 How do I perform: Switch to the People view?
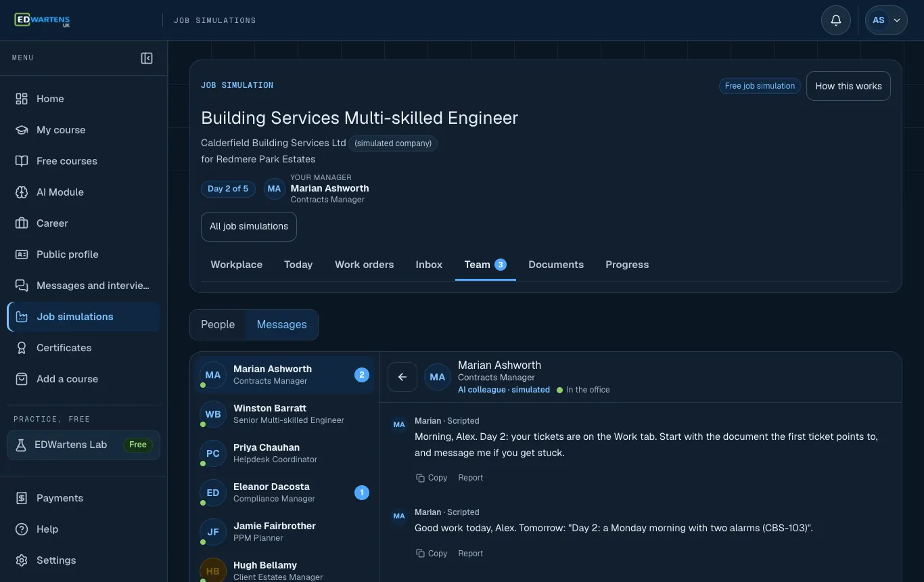[218, 325]
